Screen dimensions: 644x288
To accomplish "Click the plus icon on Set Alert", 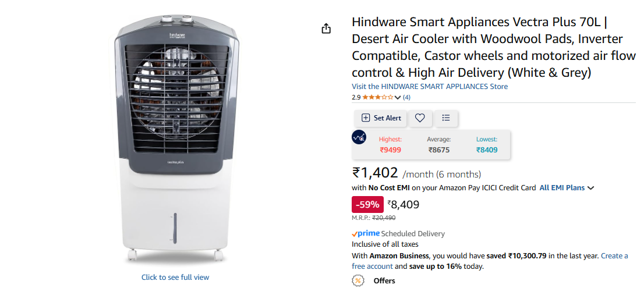I will click(366, 118).
